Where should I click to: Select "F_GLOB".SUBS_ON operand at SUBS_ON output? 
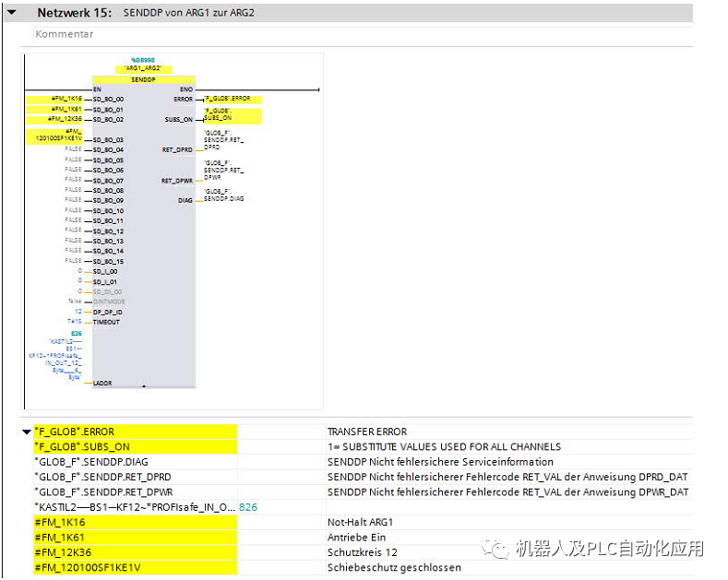(x=233, y=116)
